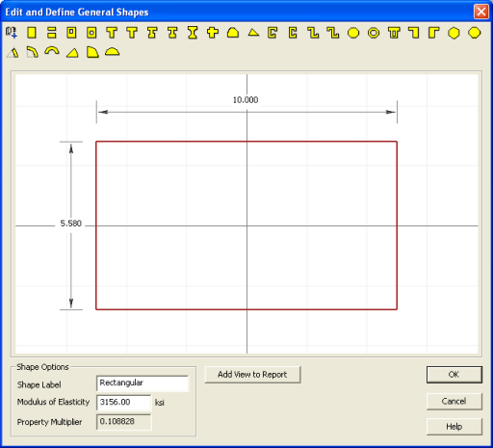Select the two-parallel-plates shape icon

tap(51, 33)
